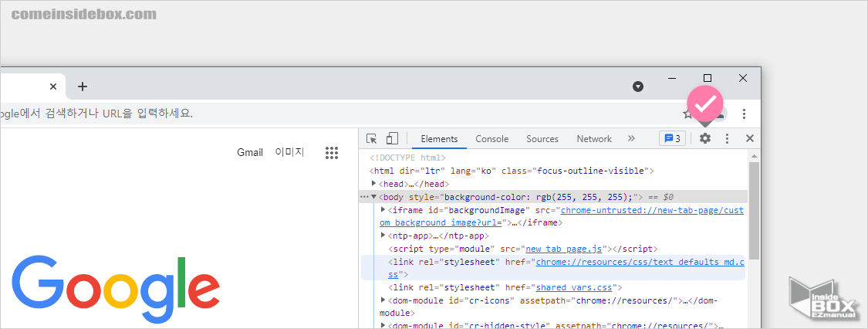Minimize the Chrome window
The height and width of the screenshot is (329, 868).
[673, 79]
